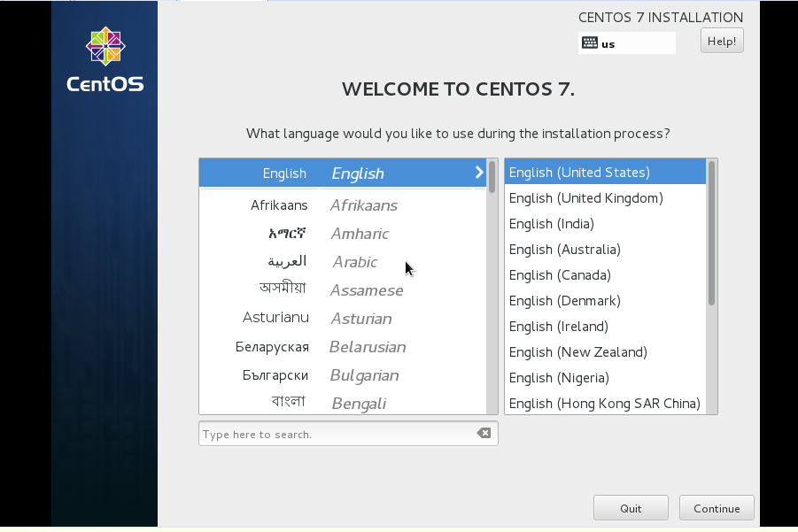This screenshot has height=532, width=798.
Task: Pick Asturian from the languages
Action: coord(343,319)
